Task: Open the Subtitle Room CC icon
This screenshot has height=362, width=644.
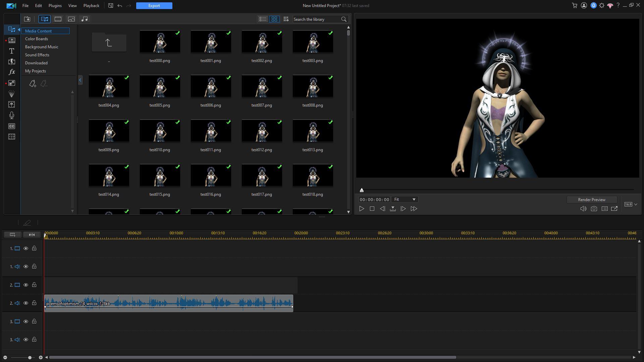Action: pyautogui.click(x=11, y=126)
